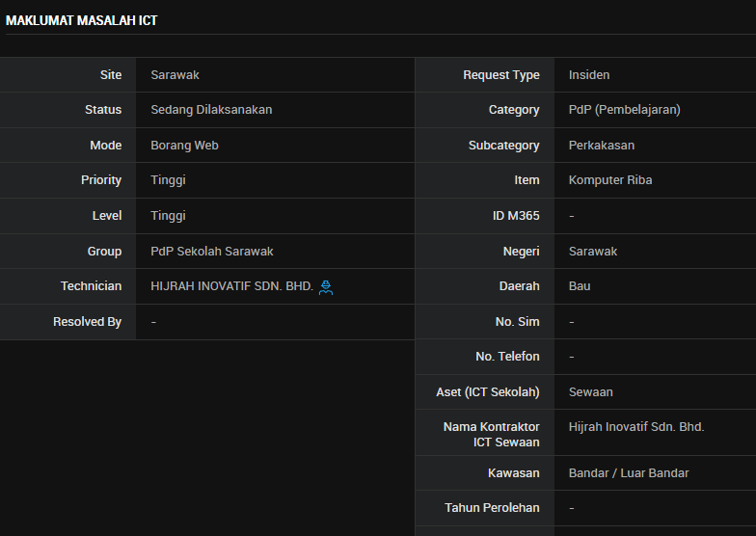Click the Daerah value Bau
The height and width of the screenshot is (536, 756).
(580, 286)
